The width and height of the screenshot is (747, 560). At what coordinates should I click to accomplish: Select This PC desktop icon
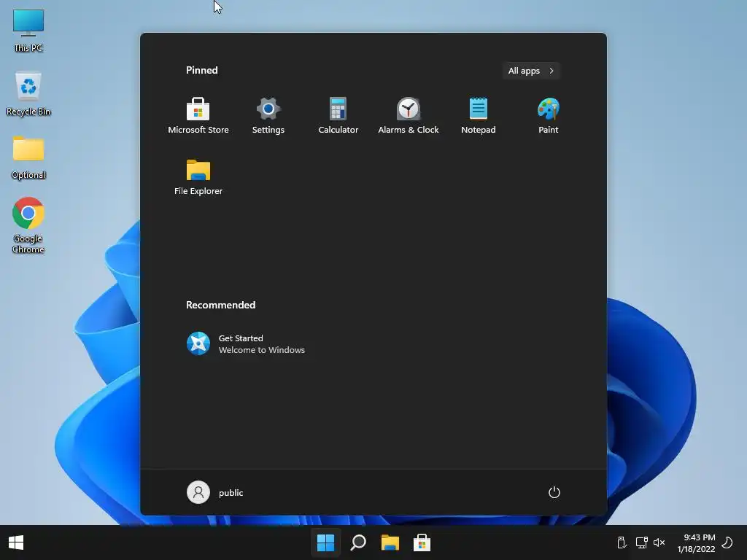coord(28,31)
